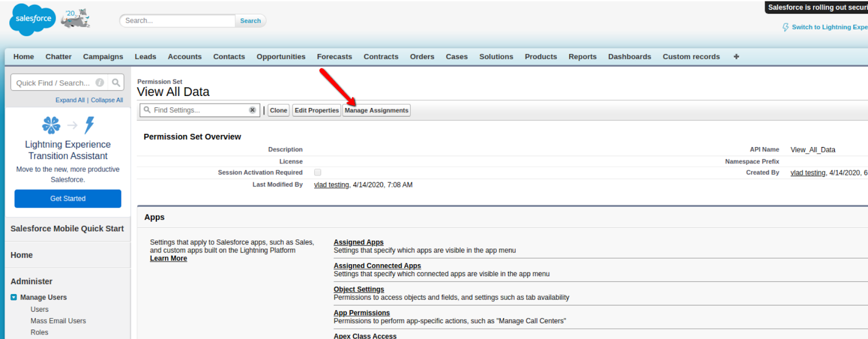
Task: Click the header Search button
Action: pyautogui.click(x=250, y=21)
